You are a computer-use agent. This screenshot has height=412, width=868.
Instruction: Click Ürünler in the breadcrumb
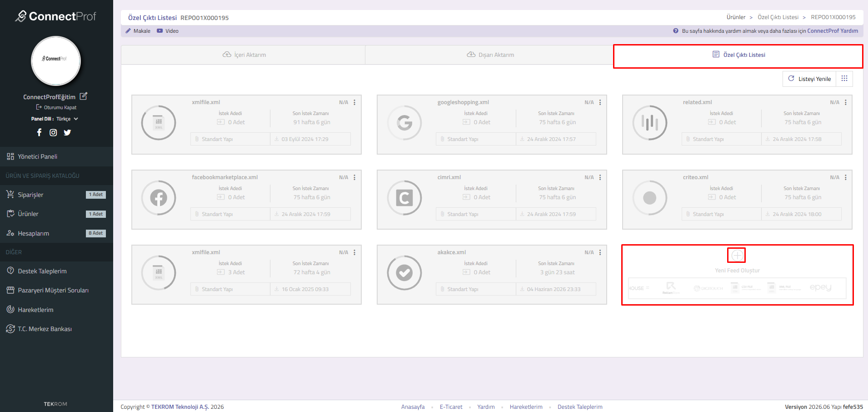tap(736, 17)
